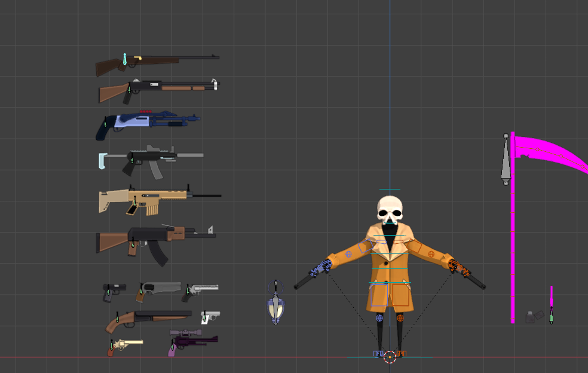Select the red knee circle rig control
Screen dimensions: 588x373
click(400, 319)
